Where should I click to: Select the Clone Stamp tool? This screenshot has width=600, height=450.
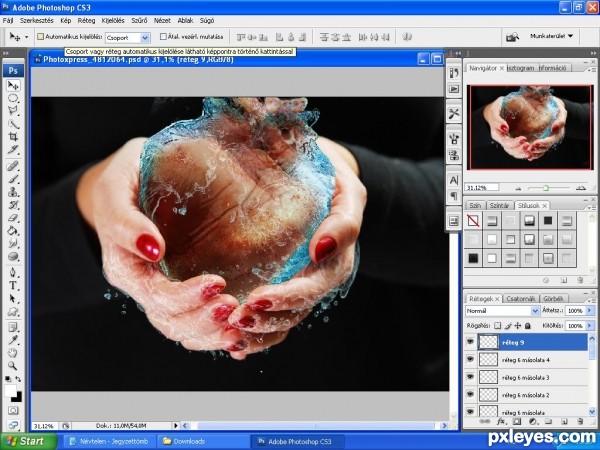[13, 192]
